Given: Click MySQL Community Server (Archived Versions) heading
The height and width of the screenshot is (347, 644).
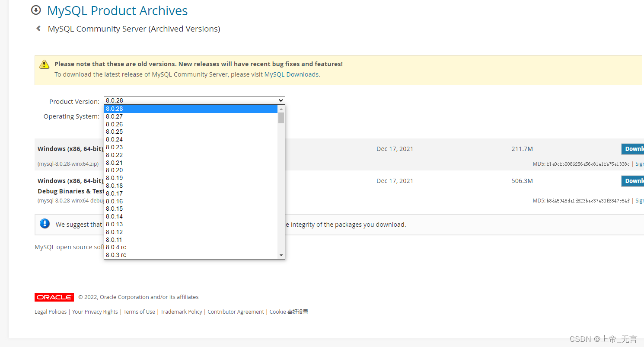Looking at the screenshot, I should pos(134,29).
